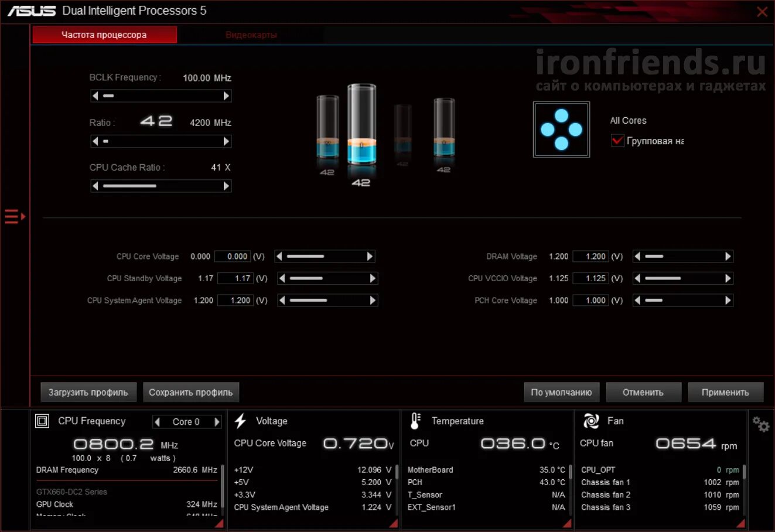Increase CPU Ratio with right arrow
Viewport: 775px width, 532px height.
[227, 141]
